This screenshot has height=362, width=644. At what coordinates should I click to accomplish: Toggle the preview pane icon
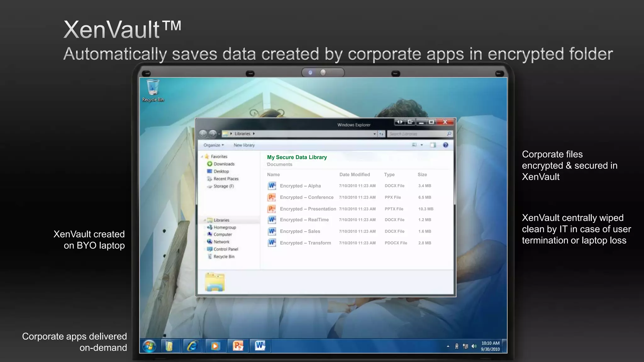(x=433, y=145)
